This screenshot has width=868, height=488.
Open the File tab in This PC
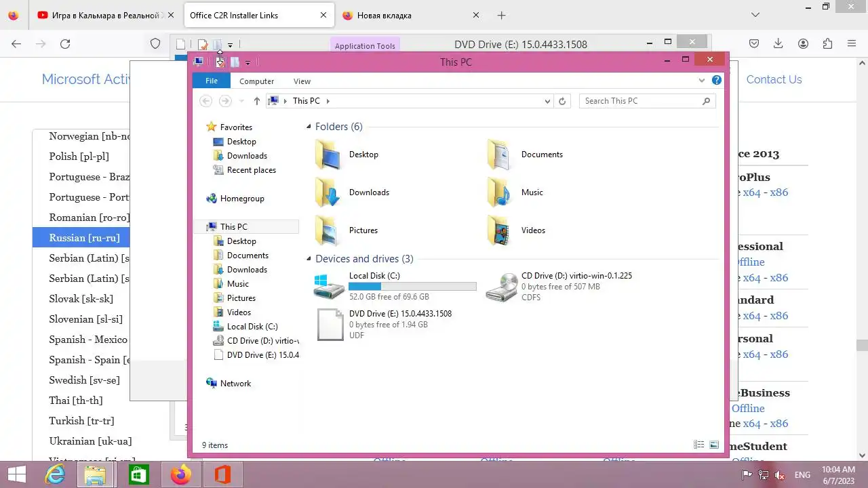[212, 81]
